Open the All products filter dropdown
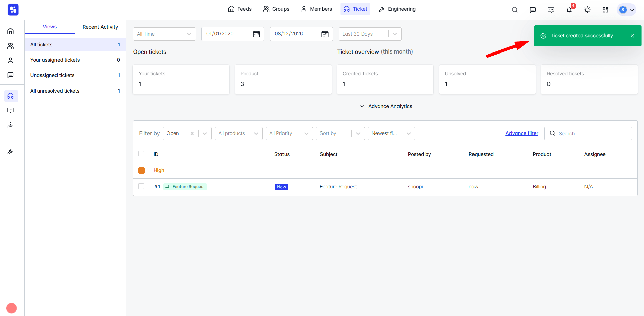 [x=238, y=133]
